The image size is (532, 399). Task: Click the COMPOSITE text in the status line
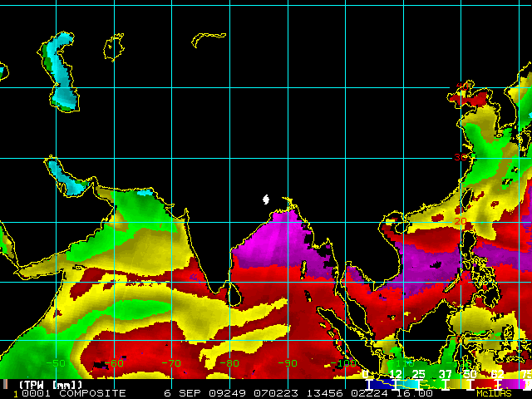pyautogui.click(x=92, y=393)
